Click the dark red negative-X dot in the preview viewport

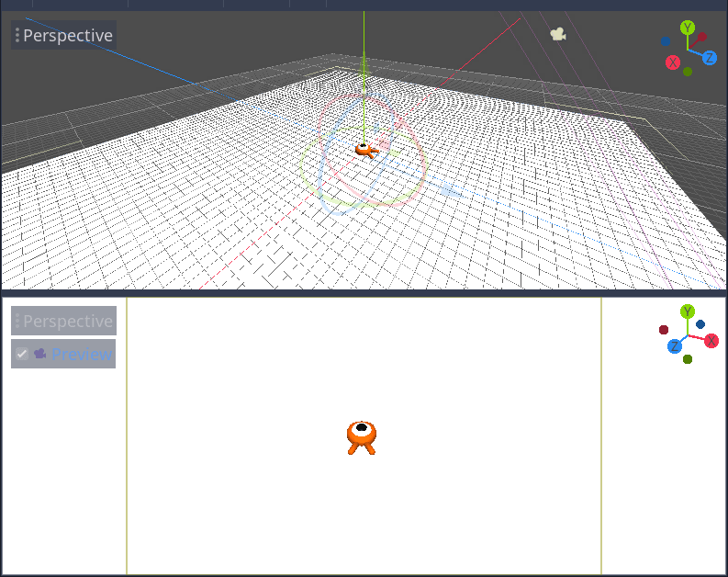[x=664, y=330]
